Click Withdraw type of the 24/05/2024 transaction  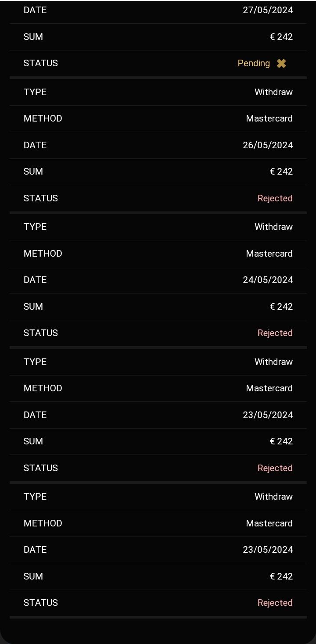273,227
